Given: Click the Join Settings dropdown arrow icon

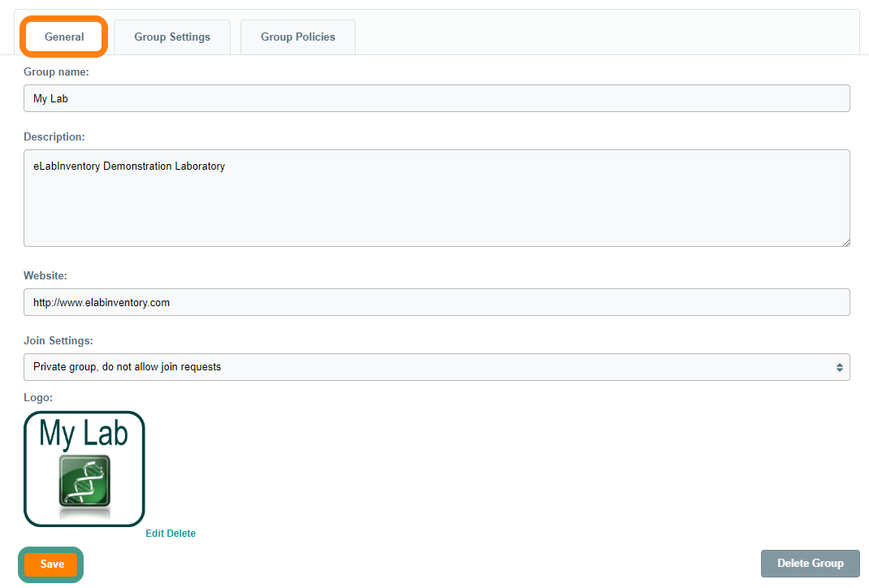Looking at the screenshot, I should (x=839, y=367).
